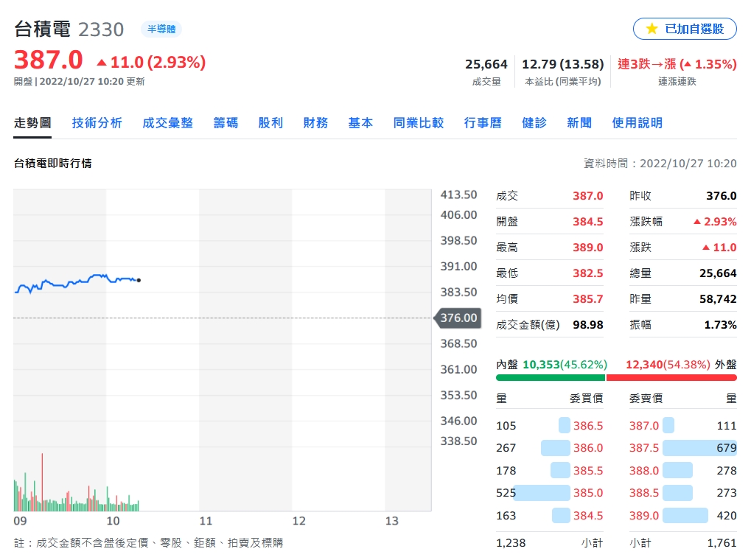Click the 338.50 y-axis label

[x=459, y=441]
